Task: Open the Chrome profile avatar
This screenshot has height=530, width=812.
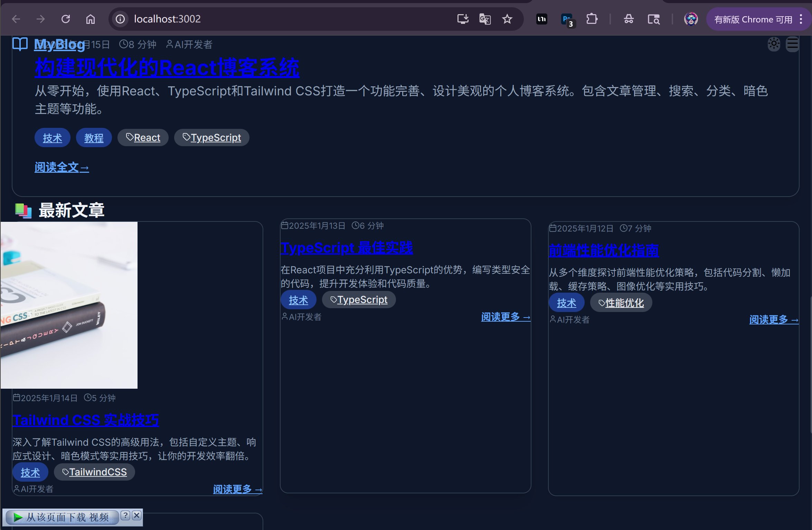Action: click(691, 19)
